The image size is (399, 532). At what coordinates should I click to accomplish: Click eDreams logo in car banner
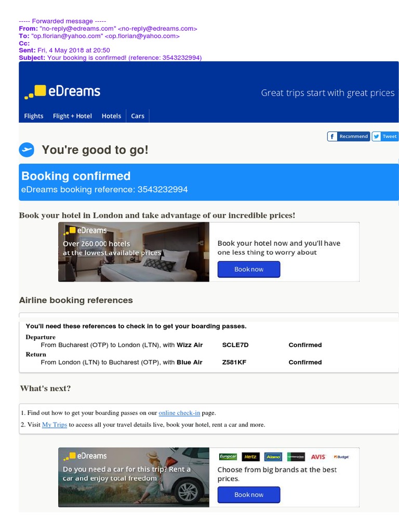(85, 456)
